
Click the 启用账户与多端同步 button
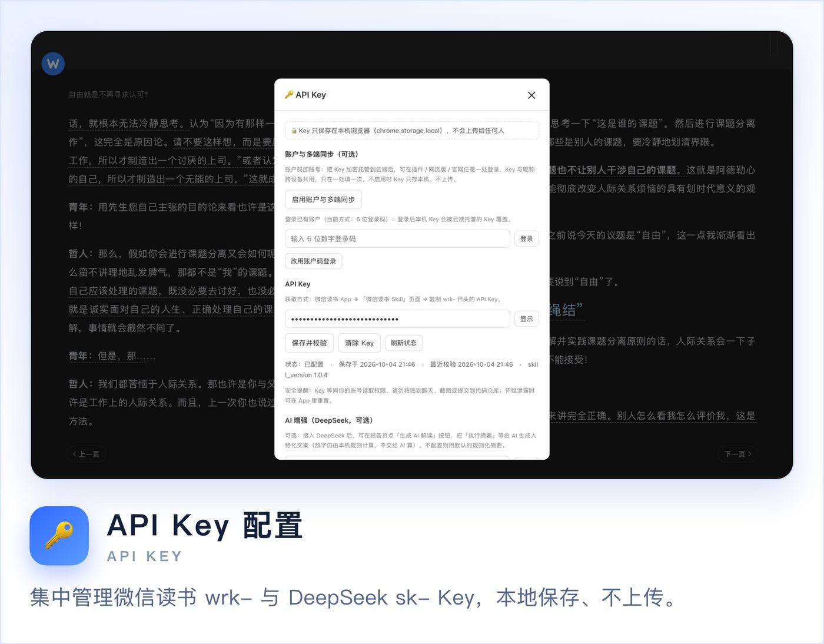(x=323, y=200)
